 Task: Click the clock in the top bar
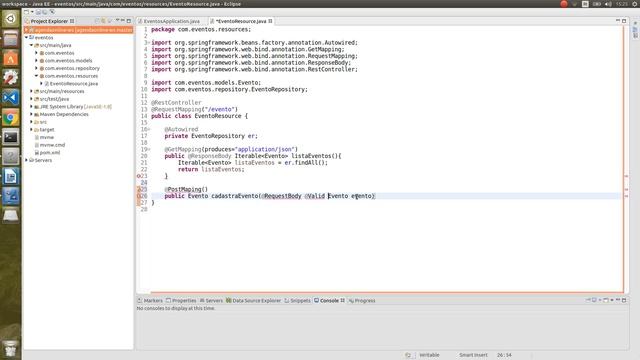[622, 4]
